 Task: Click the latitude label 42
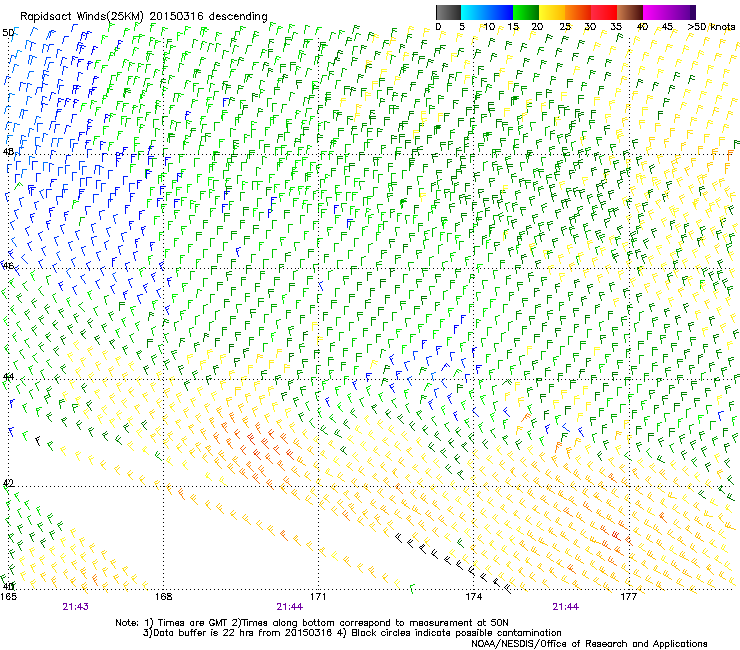8,483
